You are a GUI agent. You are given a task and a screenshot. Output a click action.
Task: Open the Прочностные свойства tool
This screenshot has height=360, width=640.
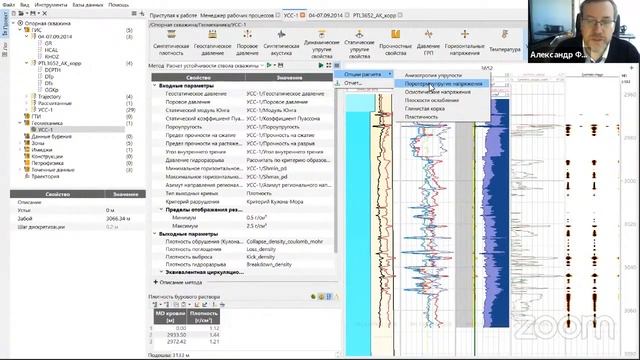tap(395, 42)
